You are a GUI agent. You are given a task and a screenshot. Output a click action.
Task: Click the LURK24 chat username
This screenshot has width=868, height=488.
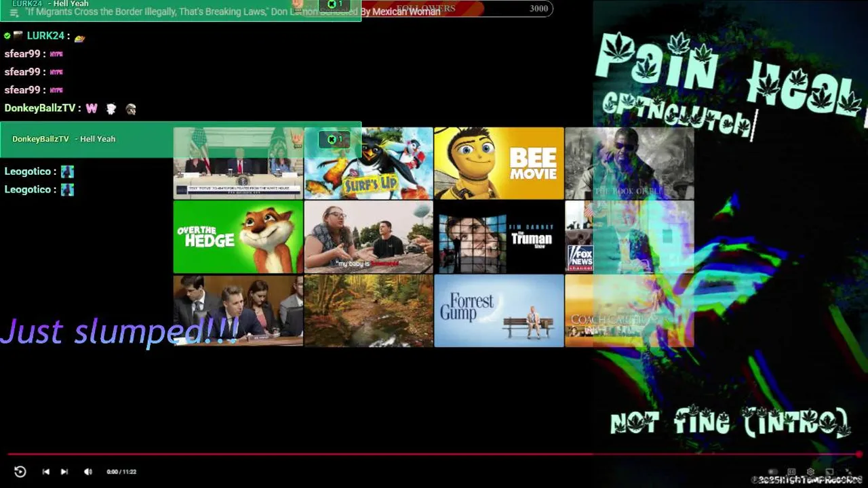(x=45, y=36)
